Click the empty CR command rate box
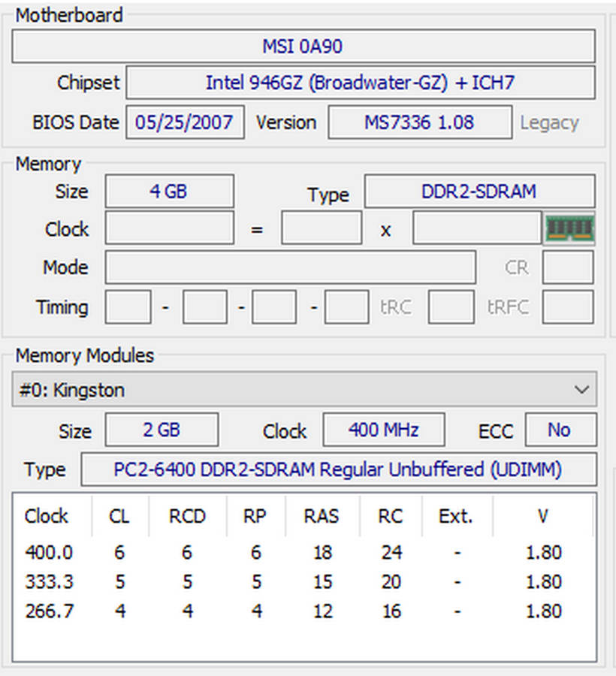 567,267
